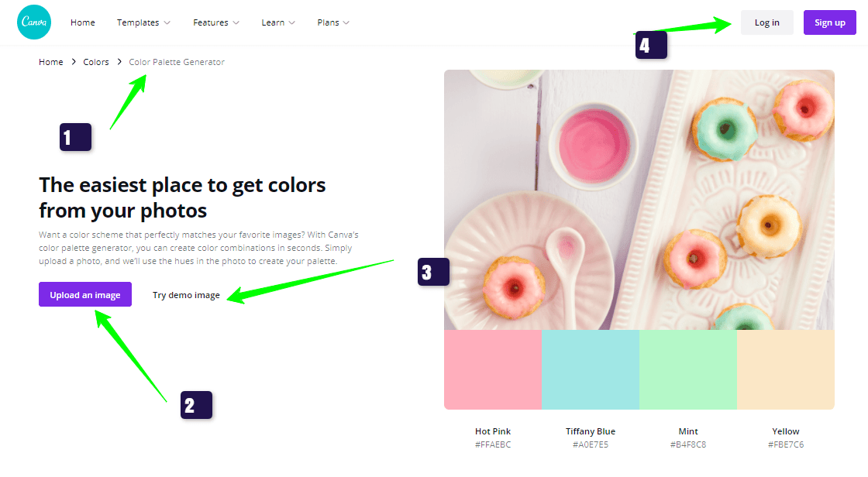Expand the Plans dropdown menu

click(333, 22)
